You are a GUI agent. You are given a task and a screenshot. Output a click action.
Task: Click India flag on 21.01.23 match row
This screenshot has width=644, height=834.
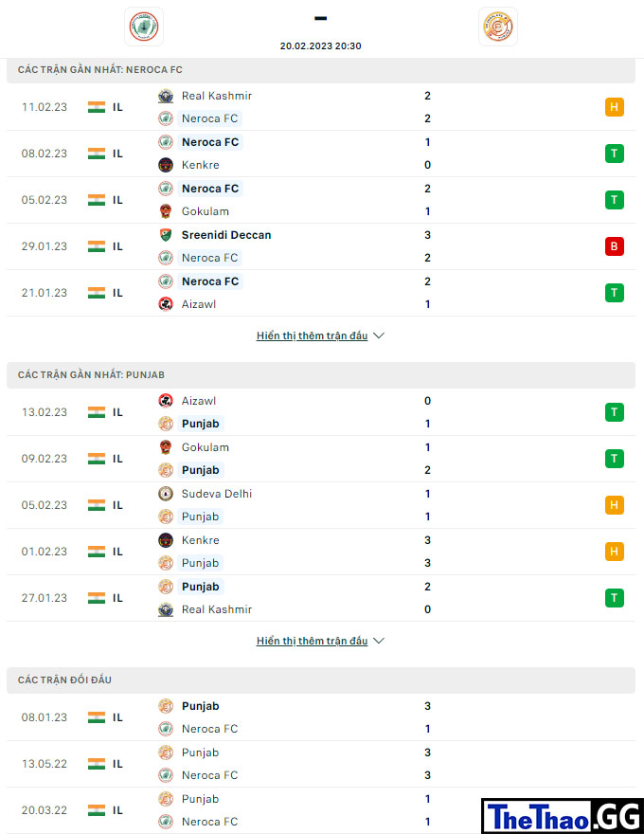point(97,293)
